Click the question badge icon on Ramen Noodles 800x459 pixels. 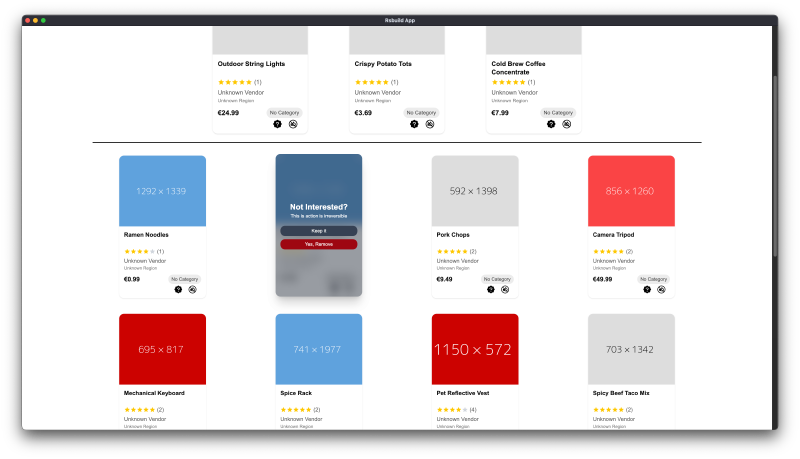178,289
